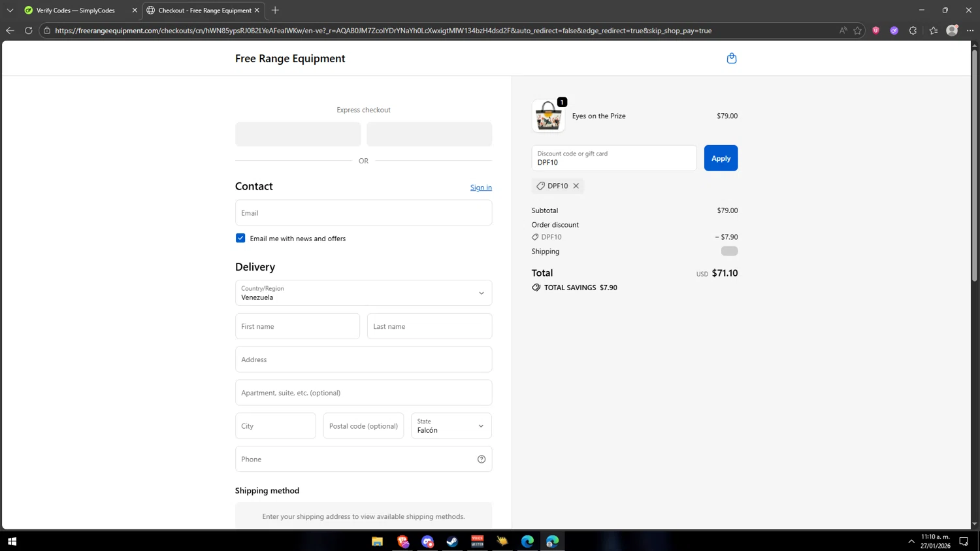Click the Eyes on the Prize thumbnail
980x551 pixels.
click(x=547, y=116)
